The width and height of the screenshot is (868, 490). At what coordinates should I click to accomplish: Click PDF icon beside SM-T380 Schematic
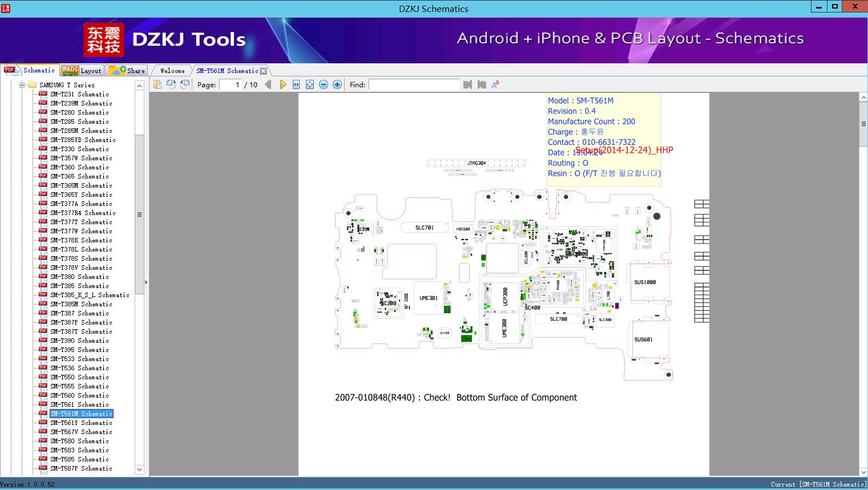tap(43, 277)
